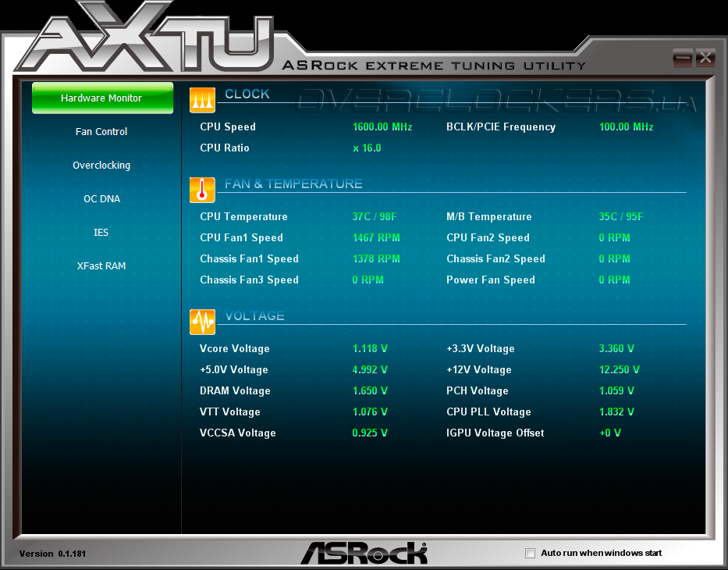Viewport: 728px width, 570px height.
Task: Click the CPU Ratio label
Action: 224,148
